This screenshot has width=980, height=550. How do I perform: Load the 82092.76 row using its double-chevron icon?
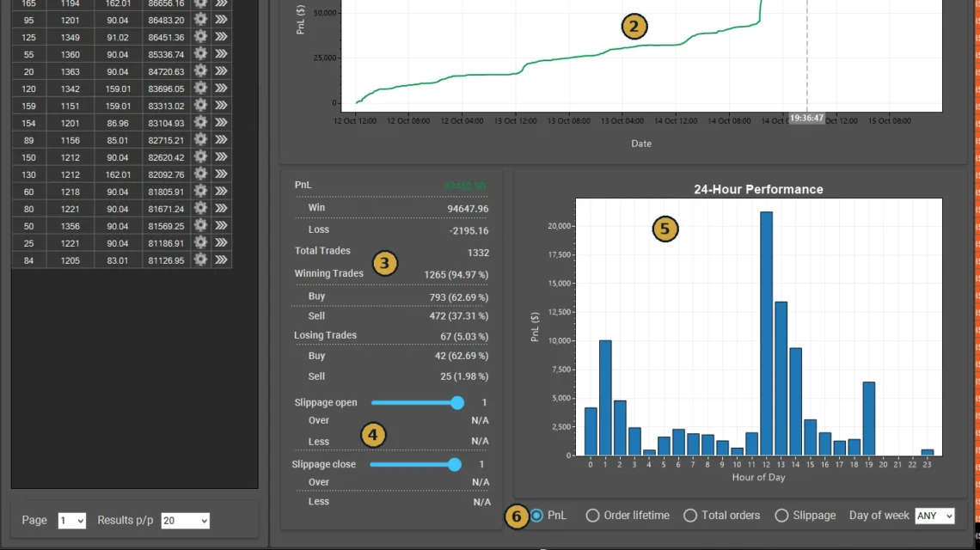coord(221,174)
